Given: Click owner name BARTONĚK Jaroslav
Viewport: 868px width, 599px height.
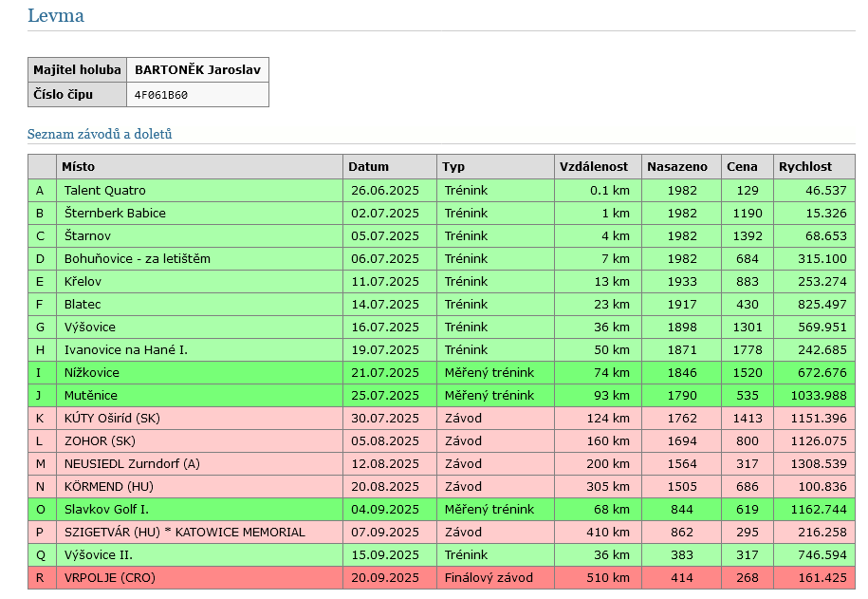Looking at the screenshot, I should pyautogui.click(x=196, y=70).
